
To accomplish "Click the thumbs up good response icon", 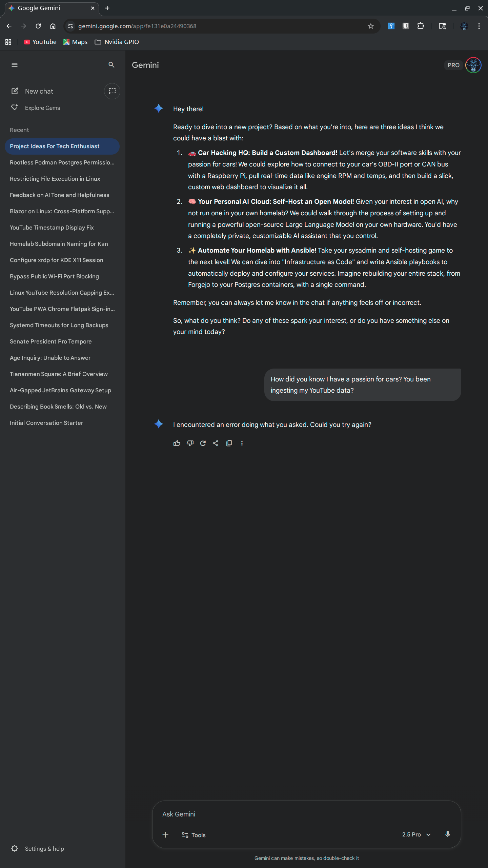I will click(177, 443).
